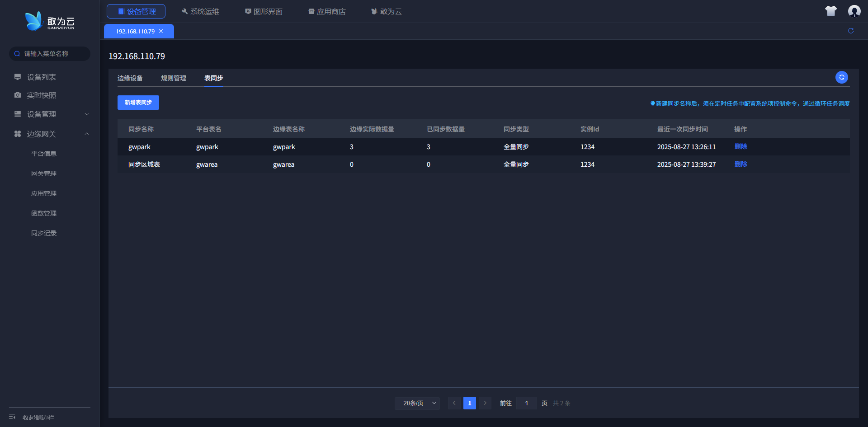Screen dimensions: 868x427
Task: Open 系统运维 in the top navigation
Action: (200, 11)
